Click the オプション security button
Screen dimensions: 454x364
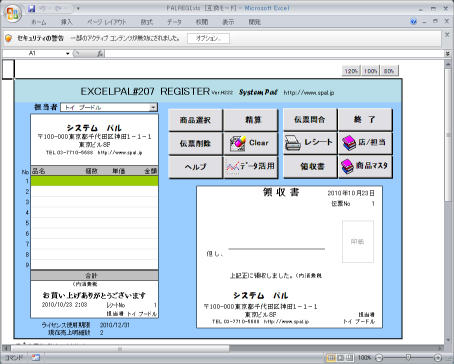tap(208, 38)
